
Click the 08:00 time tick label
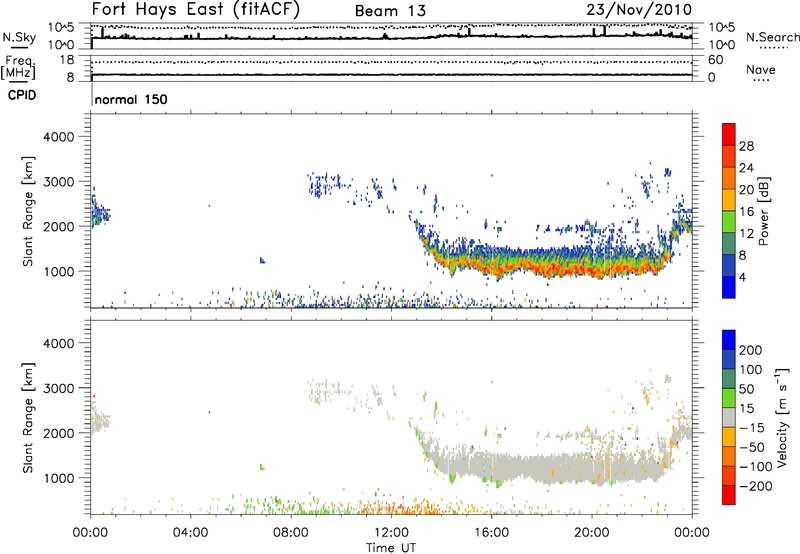290,533
